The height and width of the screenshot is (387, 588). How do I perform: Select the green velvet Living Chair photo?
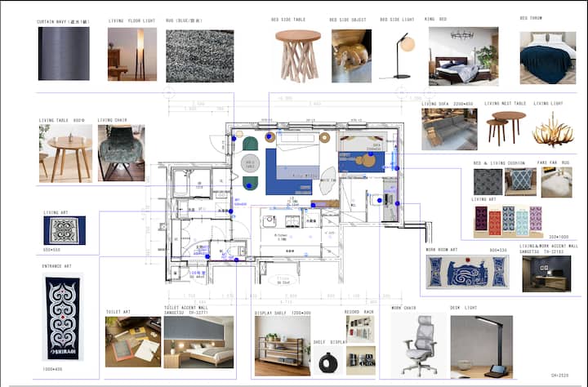pyautogui.click(x=121, y=153)
